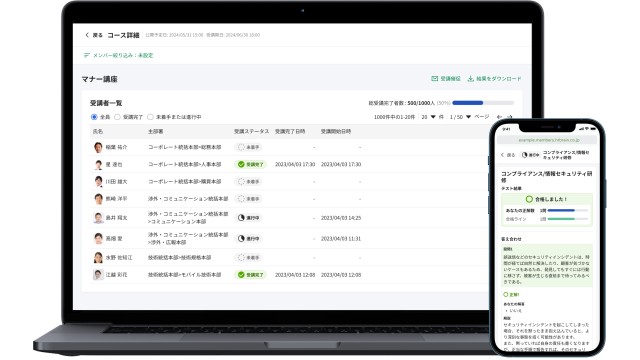Click the 受講者一覧 heading
This screenshot has width=640, height=360.
(x=106, y=103)
